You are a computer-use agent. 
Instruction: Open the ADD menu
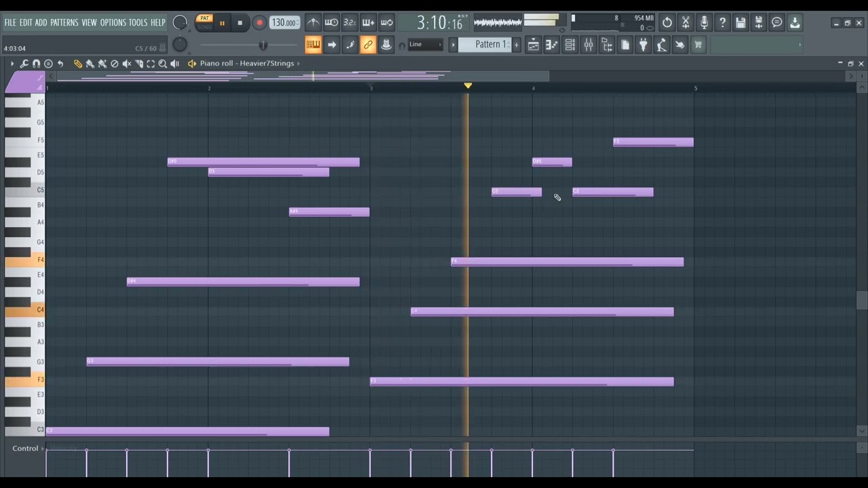tap(41, 22)
